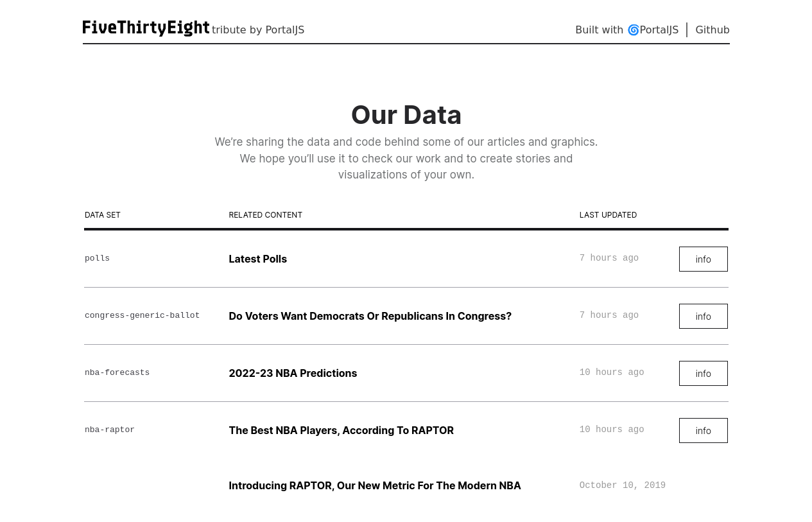This screenshot has width=812, height=522.
Task: Click the tribute by PortalJS text
Action: click(x=258, y=30)
